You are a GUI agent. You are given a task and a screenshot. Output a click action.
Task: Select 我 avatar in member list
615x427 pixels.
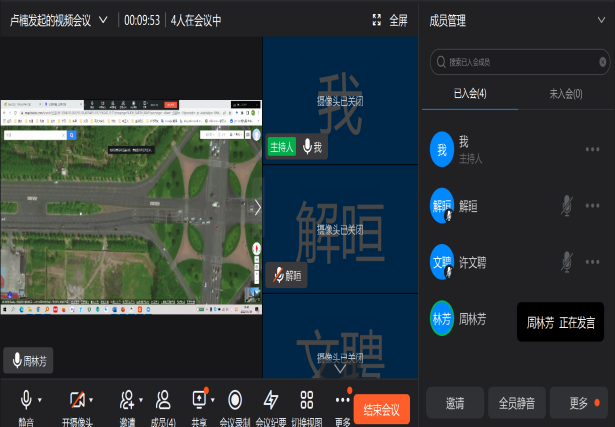point(442,149)
